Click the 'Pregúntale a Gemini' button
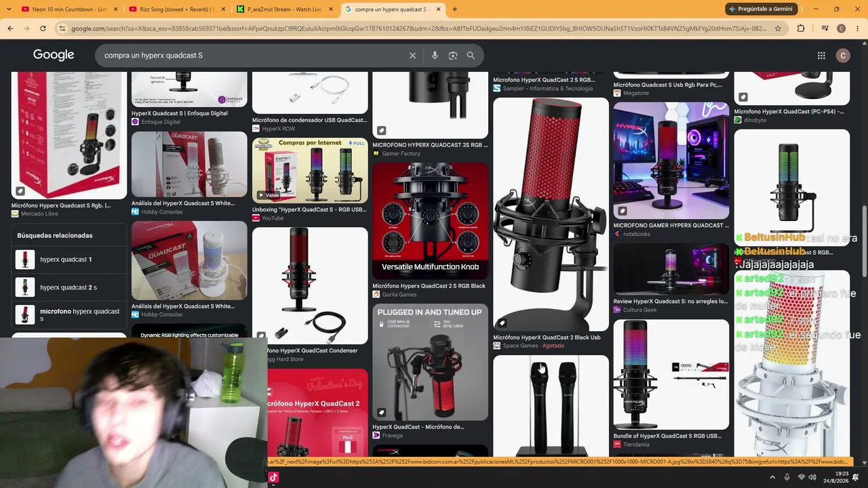Viewport: 868px width, 488px height. 759,9
